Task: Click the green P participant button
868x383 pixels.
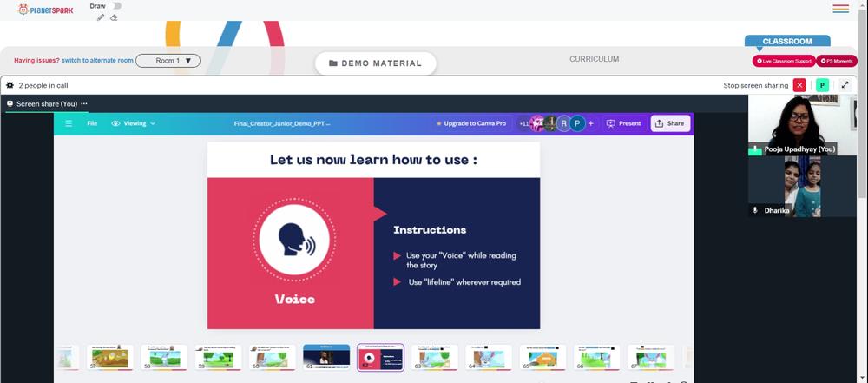Action: point(822,85)
